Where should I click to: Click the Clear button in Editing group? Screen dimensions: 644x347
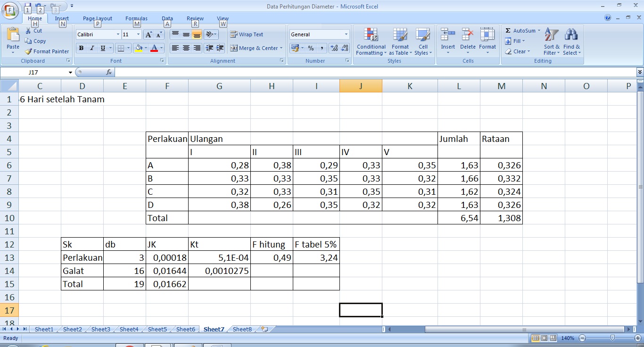(517, 51)
